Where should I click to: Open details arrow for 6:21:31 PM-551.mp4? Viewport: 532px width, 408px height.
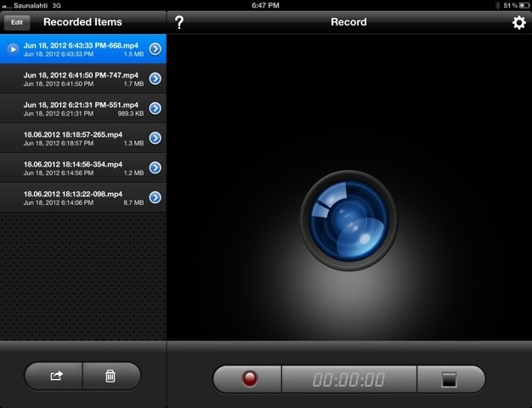[x=155, y=108]
